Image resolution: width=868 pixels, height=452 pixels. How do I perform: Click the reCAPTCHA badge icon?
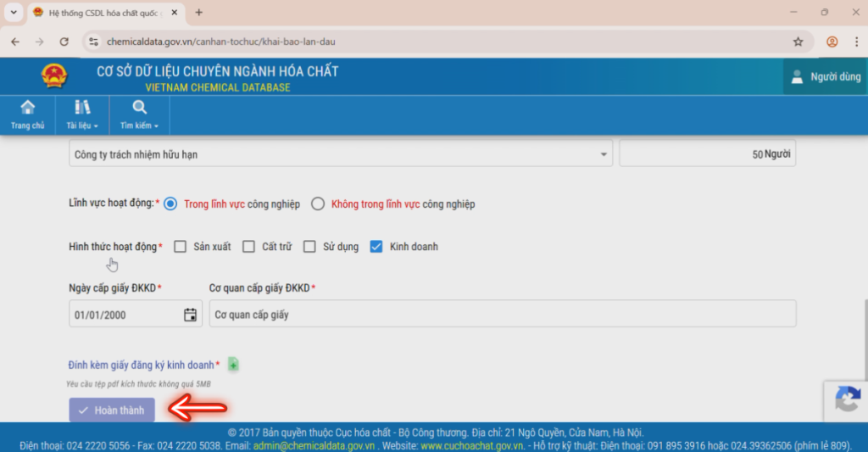847,400
